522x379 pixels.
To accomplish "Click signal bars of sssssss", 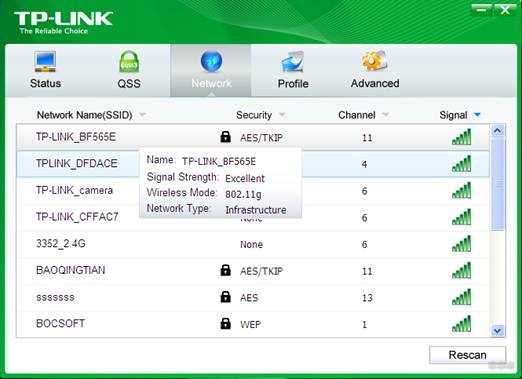I will point(462,297).
